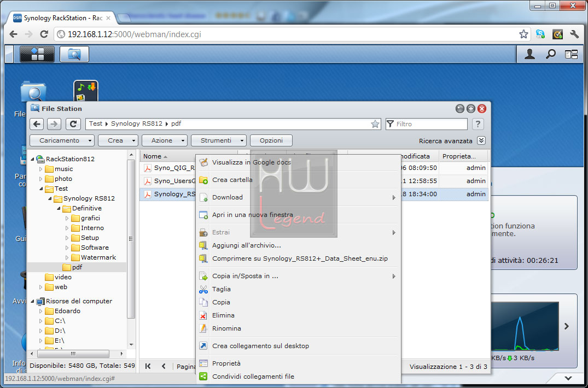The width and height of the screenshot is (588, 388).
Task: Open the Caricamento dropdown button
Action: coord(62,140)
